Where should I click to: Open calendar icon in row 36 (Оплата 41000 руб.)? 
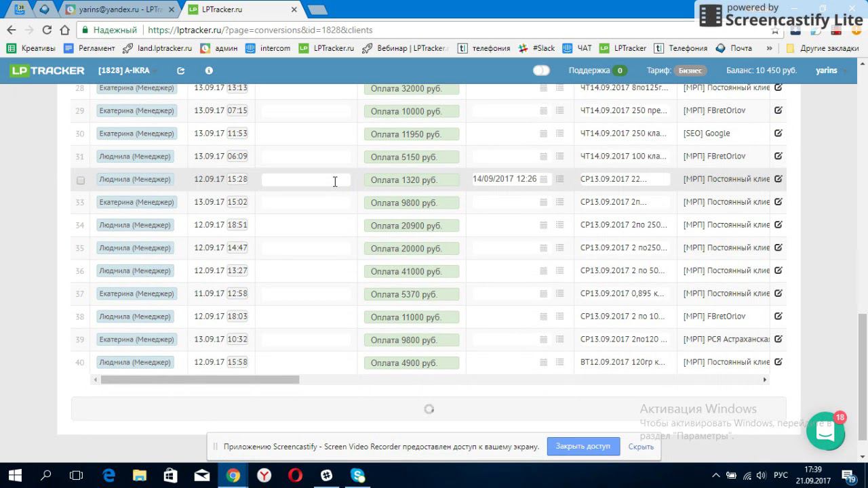coord(543,271)
